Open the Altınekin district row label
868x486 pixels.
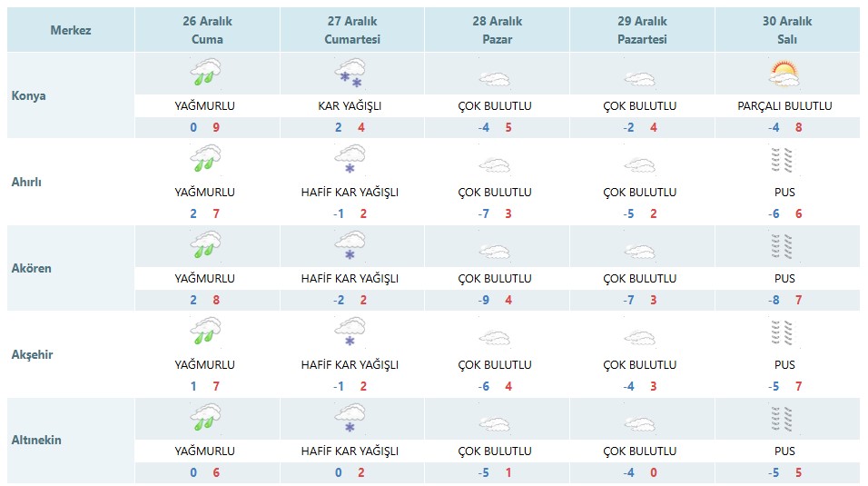pyautogui.click(x=36, y=440)
